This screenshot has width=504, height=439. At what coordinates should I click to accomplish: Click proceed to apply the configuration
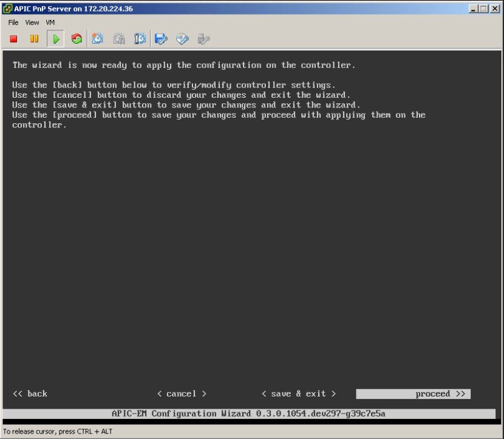click(413, 394)
